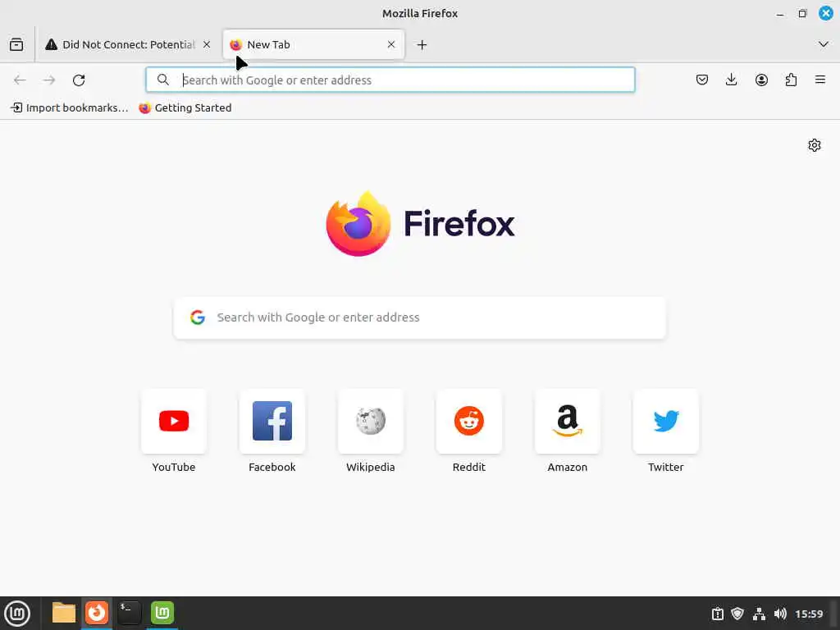Click the address bar magnifier icon

click(x=163, y=80)
